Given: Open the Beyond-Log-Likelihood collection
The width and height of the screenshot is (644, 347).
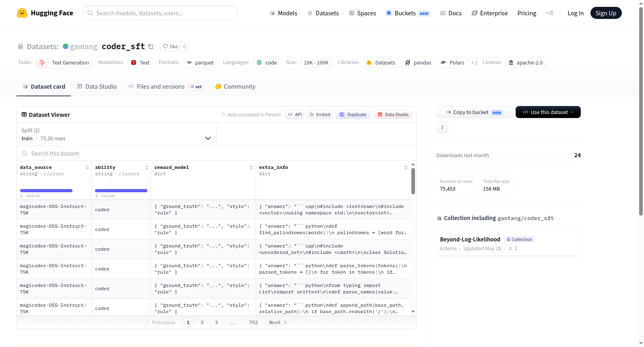Looking at the screenshot, I should 508,243.
